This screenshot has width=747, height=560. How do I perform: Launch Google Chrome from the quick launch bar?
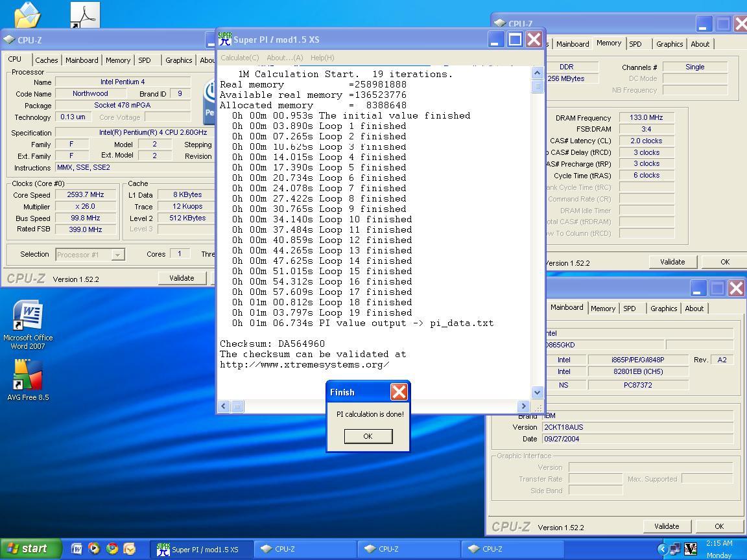pyautogui.click(x=112, y=548)
